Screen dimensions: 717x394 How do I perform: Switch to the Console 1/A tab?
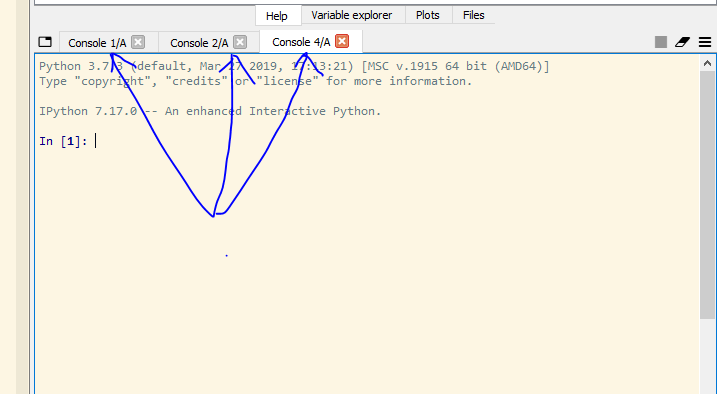click(x=97, y=43)
